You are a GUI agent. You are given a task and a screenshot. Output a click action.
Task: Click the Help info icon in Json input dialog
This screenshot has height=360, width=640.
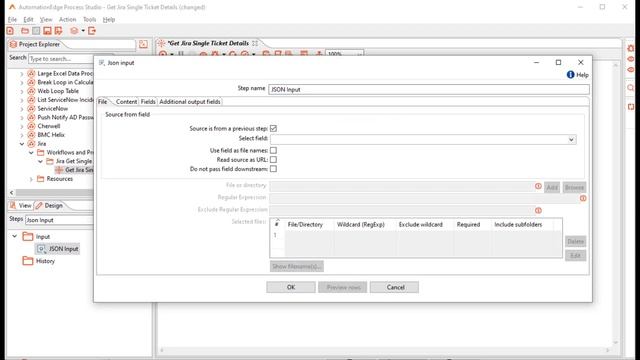click(570, 75)
